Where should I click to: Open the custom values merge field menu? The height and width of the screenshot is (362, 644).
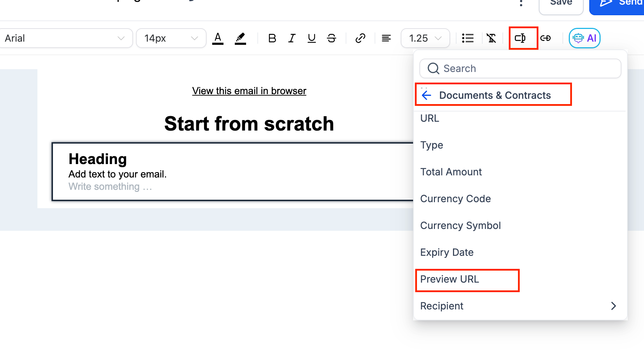[x=520, y=38]
